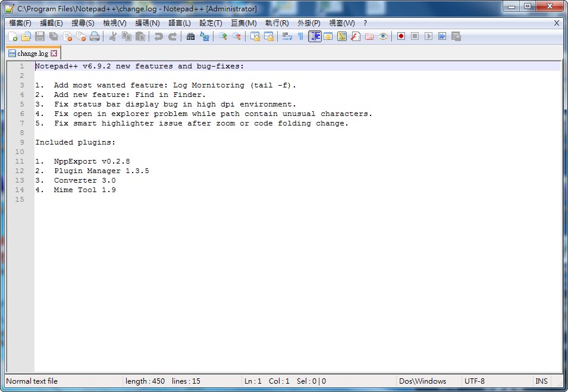Click the Notepad++ title bar icon
This screenshot has width=568, height=392.
(10, 9)
